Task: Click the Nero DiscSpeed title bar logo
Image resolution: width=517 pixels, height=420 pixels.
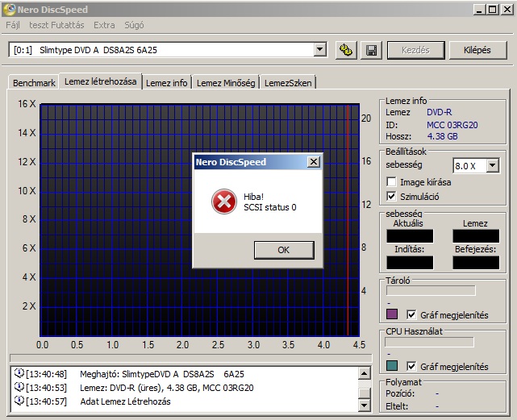Action: (x=9, y=9)
